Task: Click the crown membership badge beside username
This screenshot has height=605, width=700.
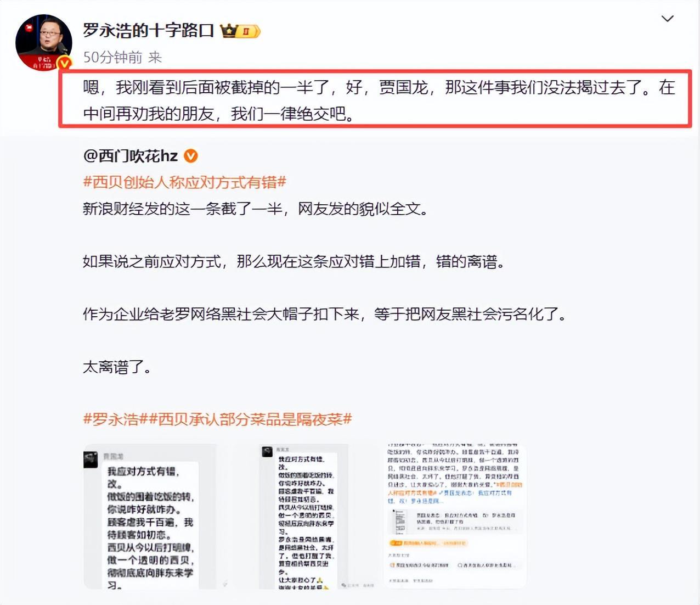Action: [240, 31]
